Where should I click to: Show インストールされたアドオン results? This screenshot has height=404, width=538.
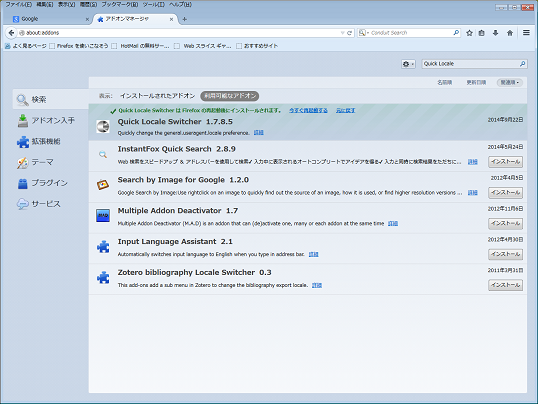pyautogui.click(x=157, y=96)
